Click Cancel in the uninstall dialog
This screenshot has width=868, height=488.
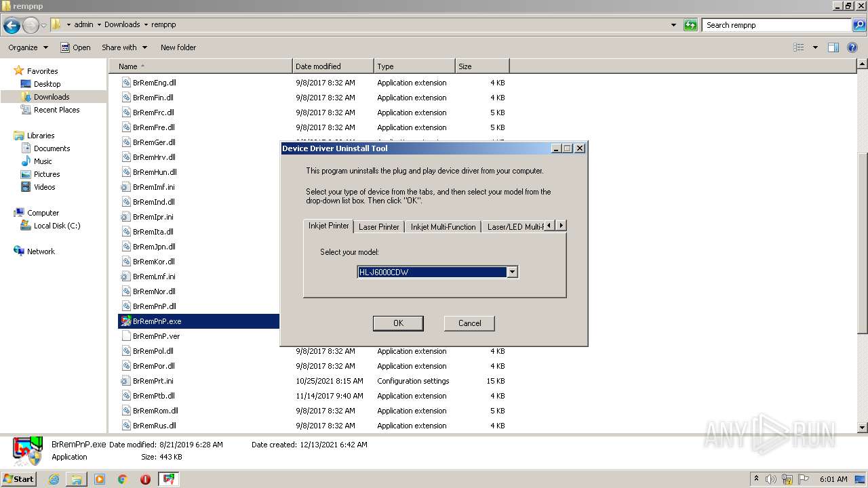pyautogui.click(x=469, y=323)
